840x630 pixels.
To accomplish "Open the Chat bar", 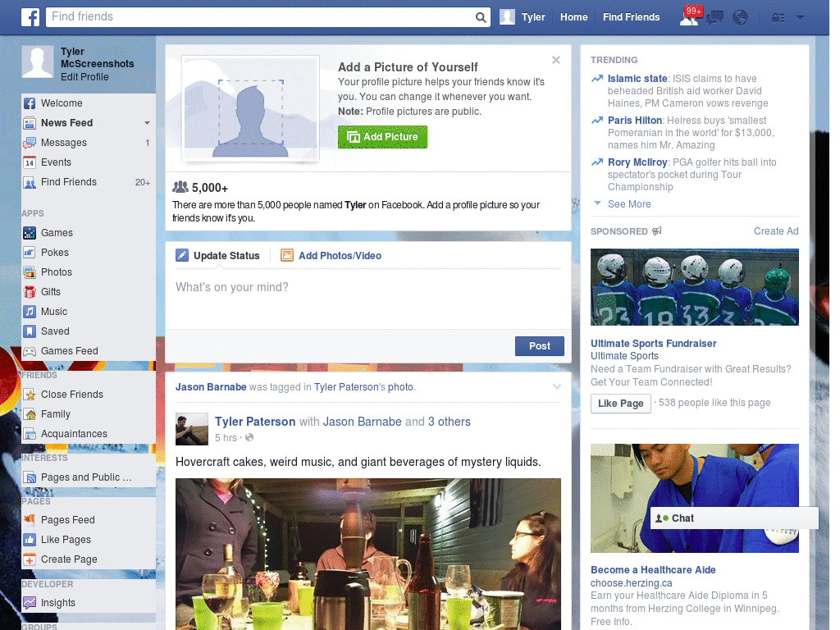I will [x=734, y=518].
